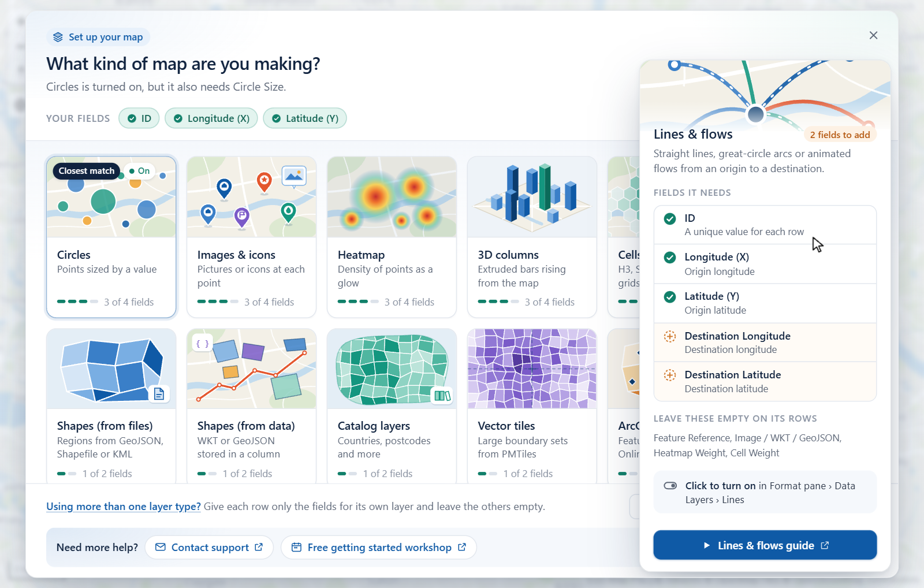Click the catalog book icon on Catalog layers card

442,396
